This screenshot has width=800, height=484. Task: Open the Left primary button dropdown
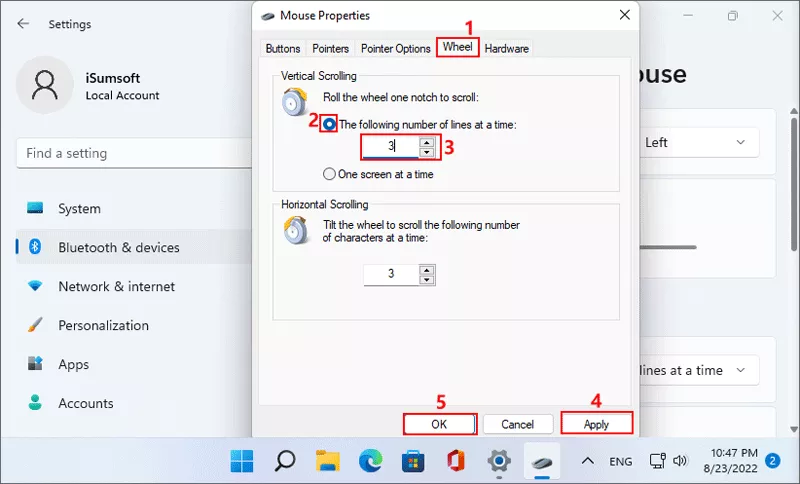(699, 142)
